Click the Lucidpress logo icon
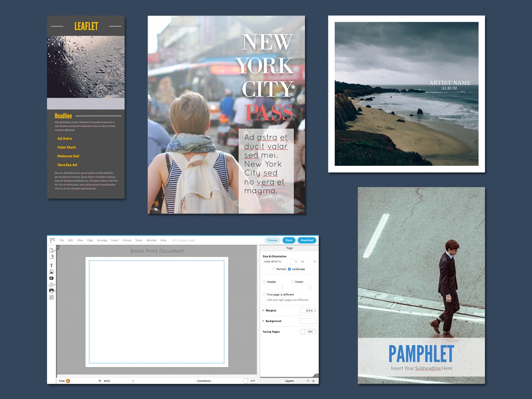 point(52,239)
